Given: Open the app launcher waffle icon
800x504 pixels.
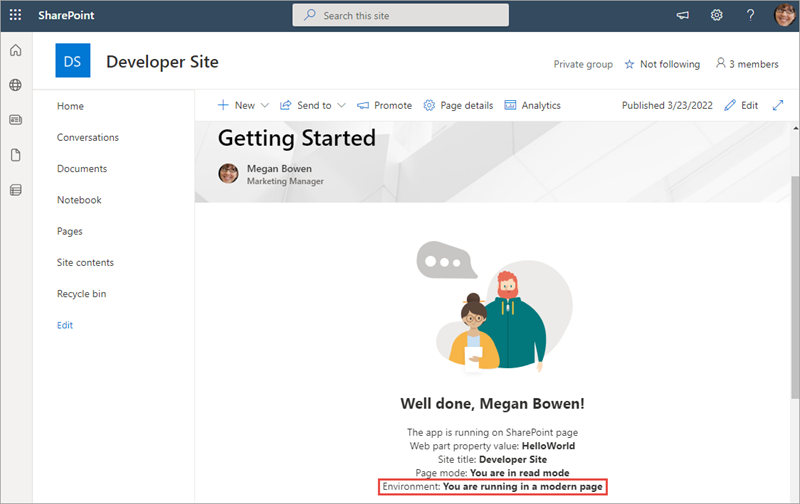Looking at the screenshot, I should pyautogui.click(x=15, y=15).
